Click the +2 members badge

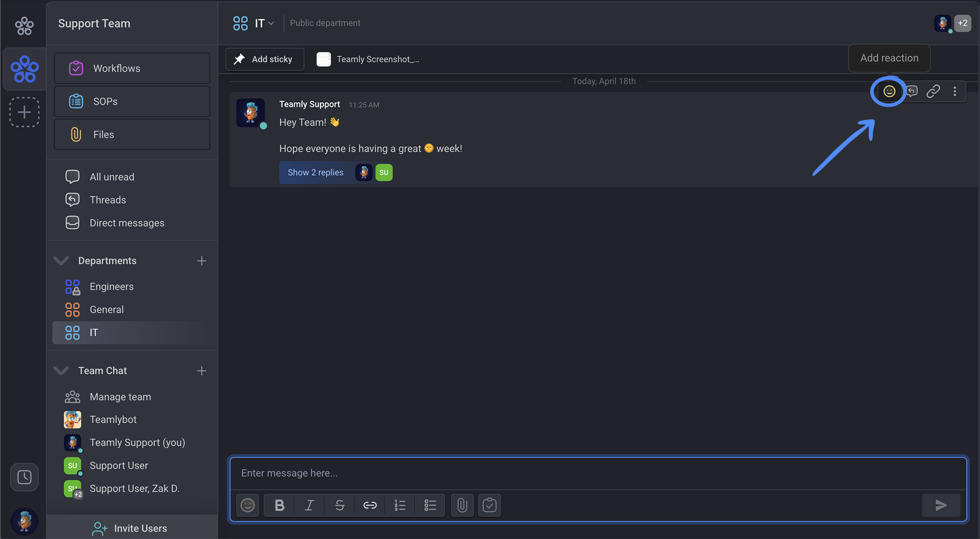pyautogui.click(x=963, y=23)
